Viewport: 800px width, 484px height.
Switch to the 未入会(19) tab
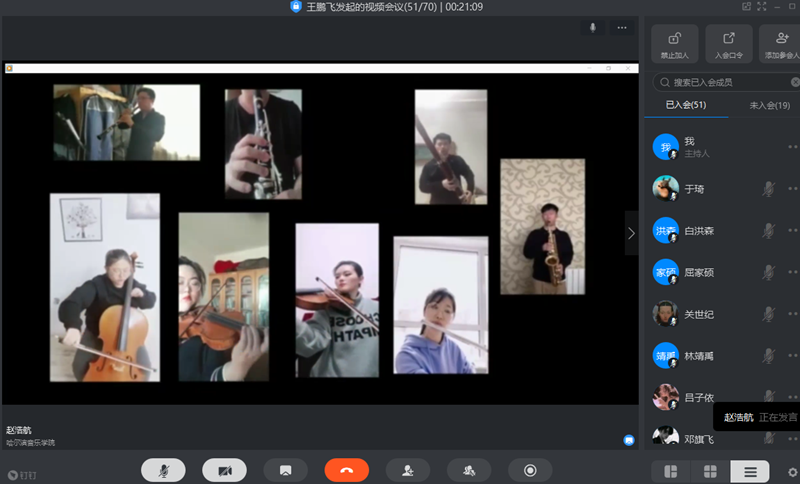pyautogui.click(x=769, y=105)
